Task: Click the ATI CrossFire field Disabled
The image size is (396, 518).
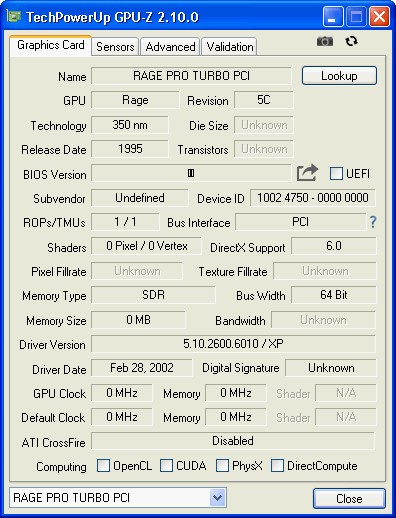Action: (233, 441)
